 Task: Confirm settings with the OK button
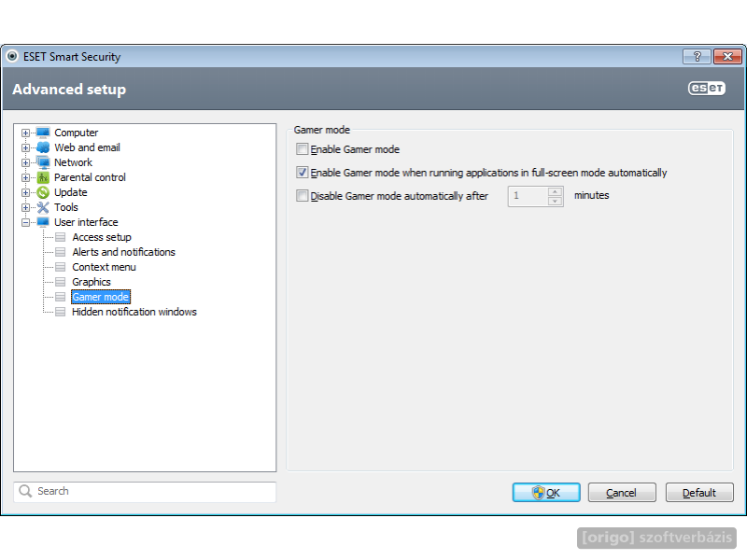pos(546,493)
